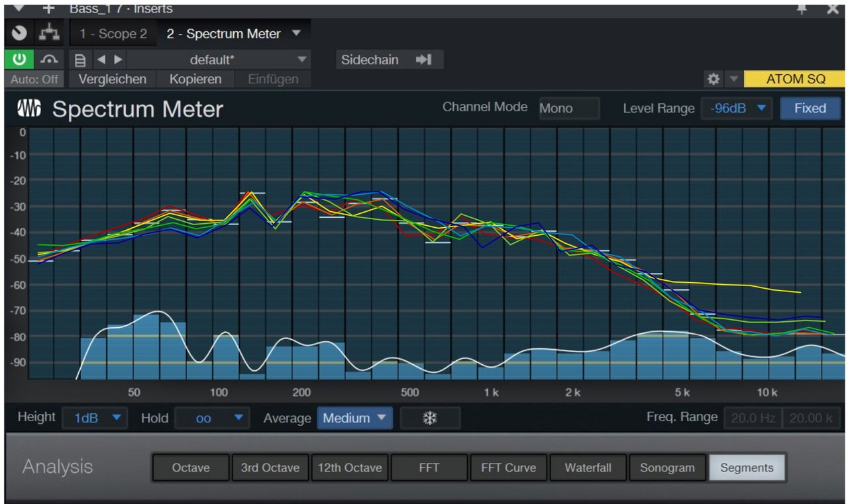The image size is (848, 504).
Task: Open the default* preset dropdown
Action: (x=219, y=60)
